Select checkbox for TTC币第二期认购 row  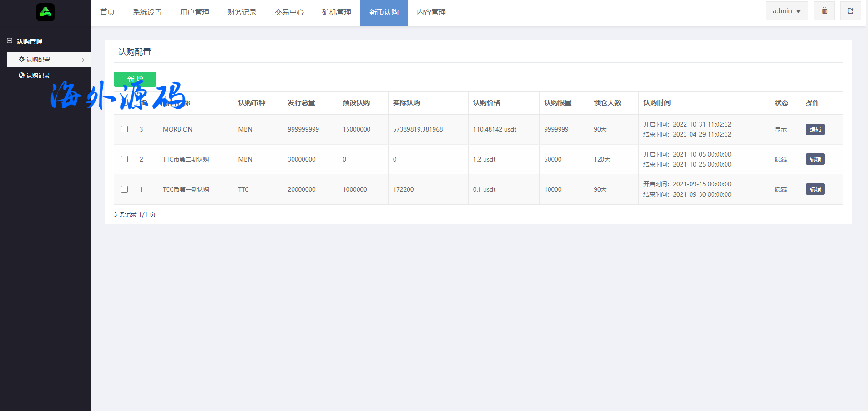[124, 159]
